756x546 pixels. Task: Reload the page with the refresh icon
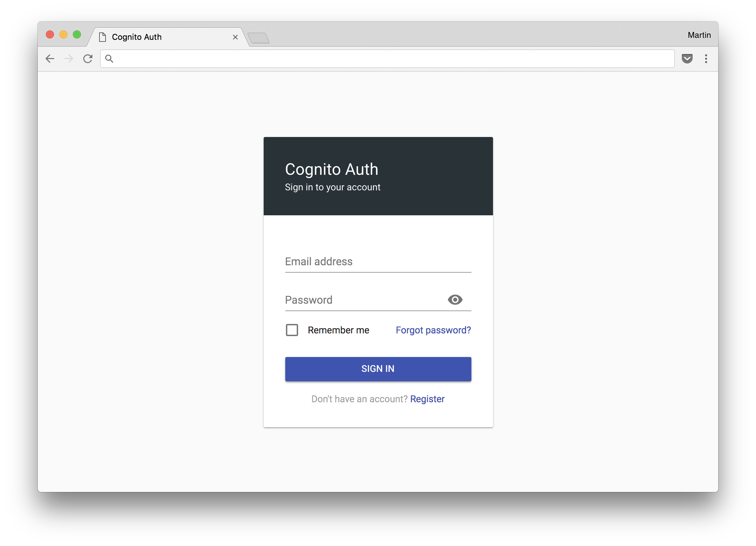tap(88, 59)
